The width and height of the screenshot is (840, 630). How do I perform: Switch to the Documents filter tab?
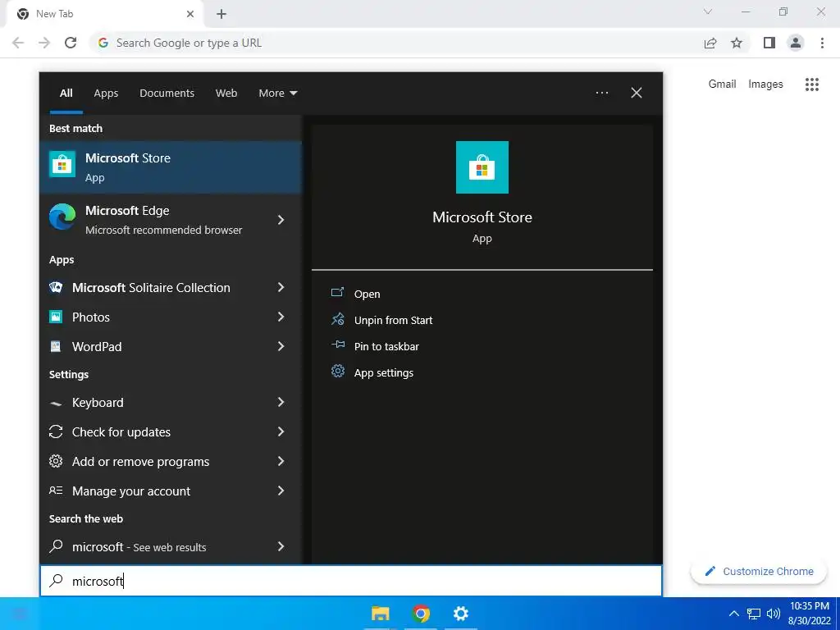167,94
